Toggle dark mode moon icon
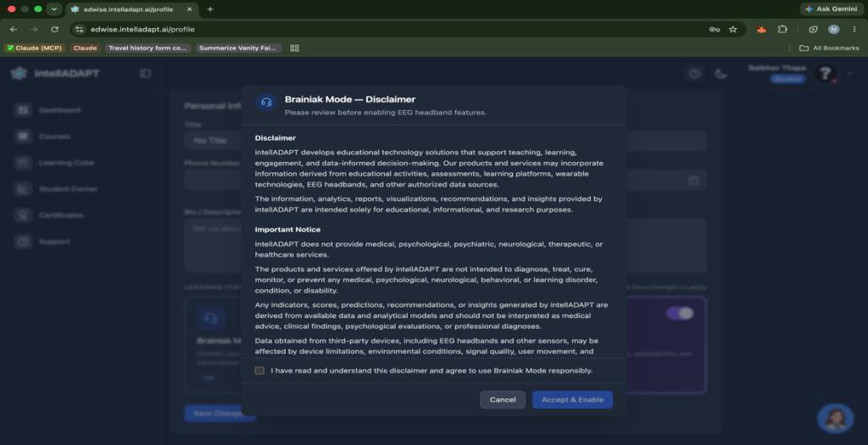 tap(721, 74)
